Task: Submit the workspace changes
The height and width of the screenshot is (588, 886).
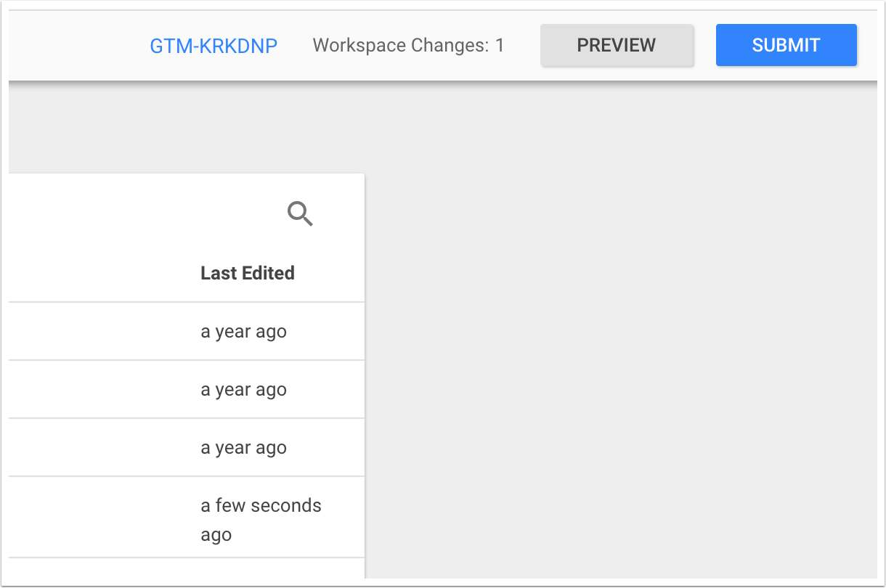Action: (x=786, y=45)
